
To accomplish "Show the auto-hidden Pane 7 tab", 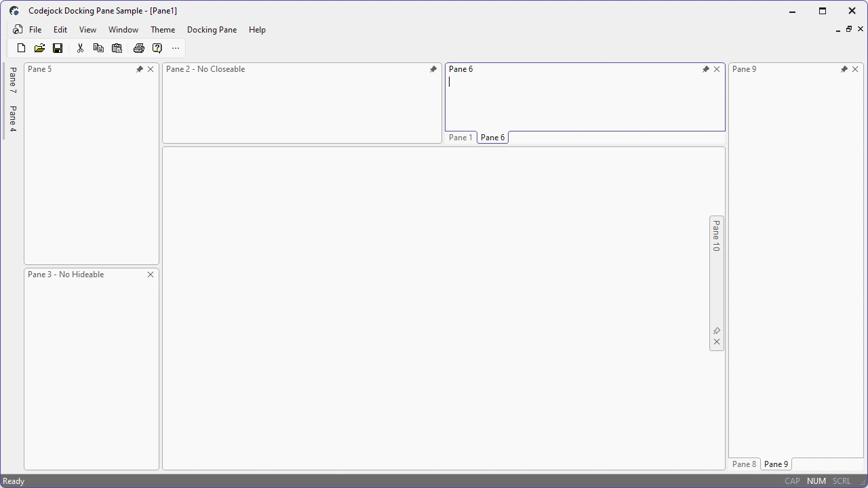I will click(13, 80).
